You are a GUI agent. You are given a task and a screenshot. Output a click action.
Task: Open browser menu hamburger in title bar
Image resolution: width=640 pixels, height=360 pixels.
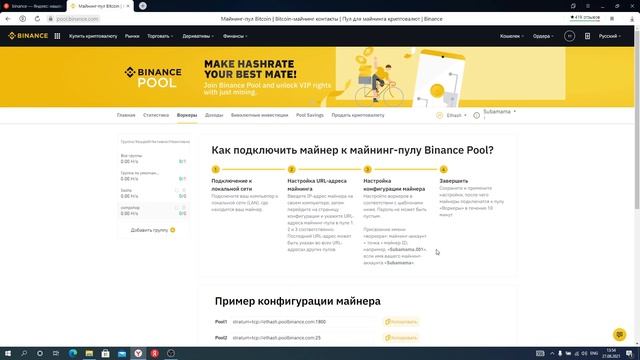[x=588, y=6]
